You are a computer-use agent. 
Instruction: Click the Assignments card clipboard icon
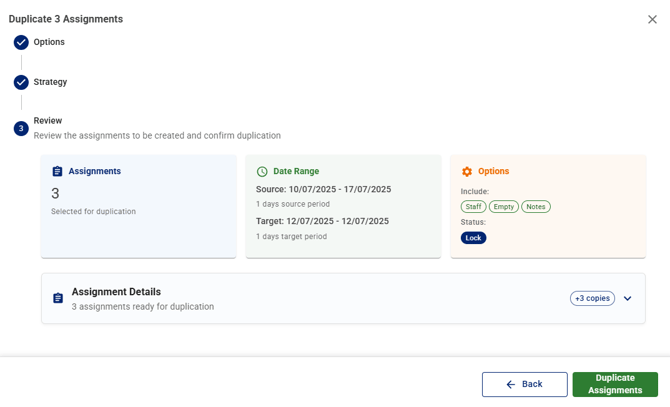click(57, 172)
